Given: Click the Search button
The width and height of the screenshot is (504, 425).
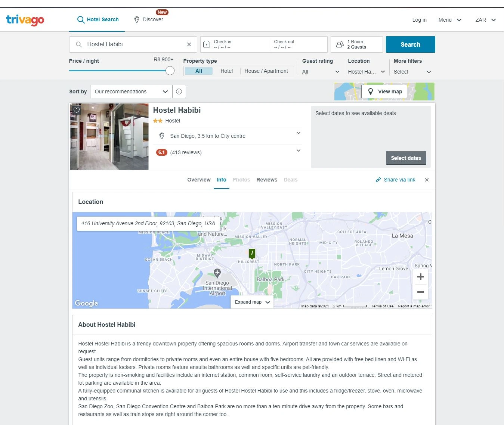Looking at the screenshot, I should [x=410, y=44].
